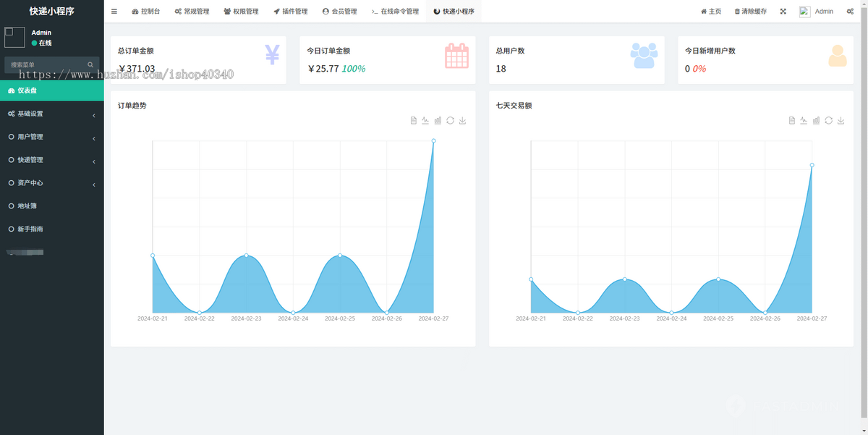The width and height of the screenshot is (868, 435).
Task: Click the 地址簿 circle icon
Action: (11, 206)
